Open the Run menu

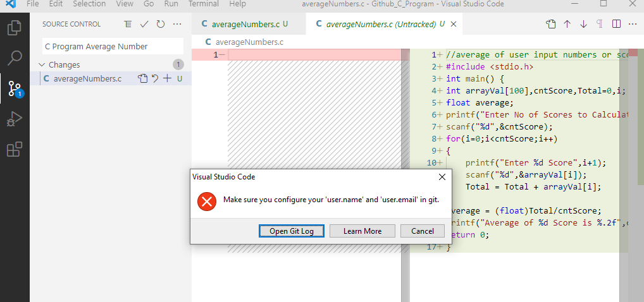click(x=171, y=4)
